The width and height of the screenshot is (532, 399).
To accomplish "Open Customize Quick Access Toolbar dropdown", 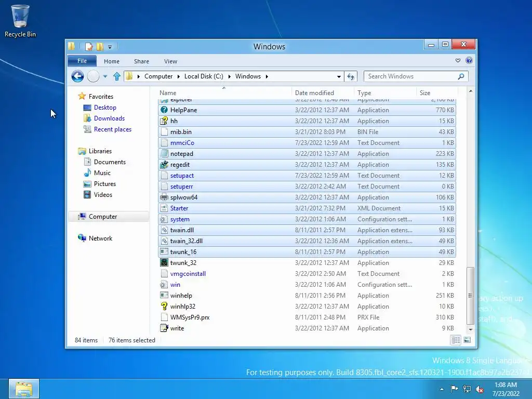I will [110, 47].
